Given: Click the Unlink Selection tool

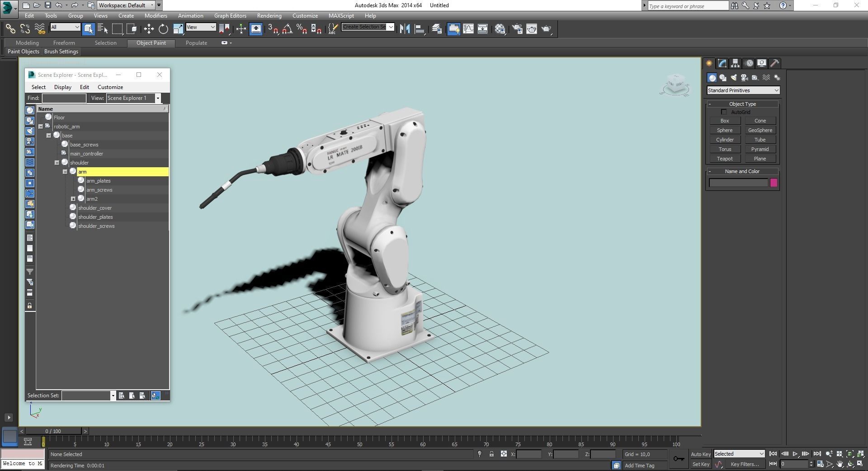Looking at the screenshot, I should pos(25,29).
